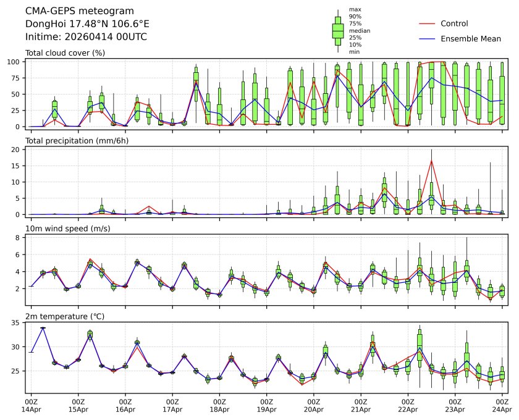This screenshot has height=420, width=519.
Task: Click the '2m temperature (℃)' heading
Action: 65,316
